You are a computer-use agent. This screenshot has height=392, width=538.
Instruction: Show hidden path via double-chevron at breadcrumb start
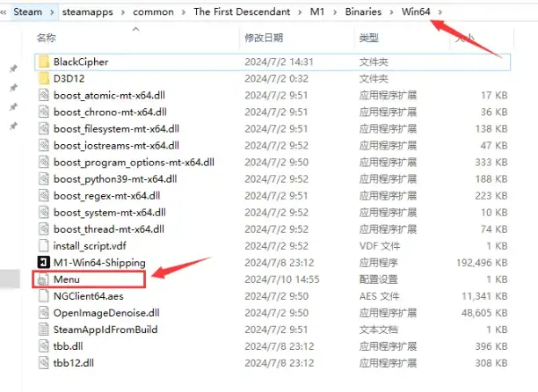pyautogui.click(x=4, y=12)
